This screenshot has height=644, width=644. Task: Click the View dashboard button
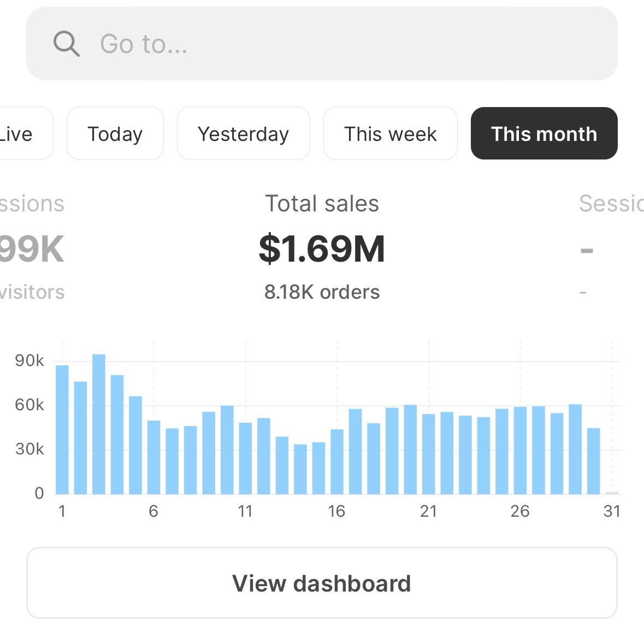(322, 583)
